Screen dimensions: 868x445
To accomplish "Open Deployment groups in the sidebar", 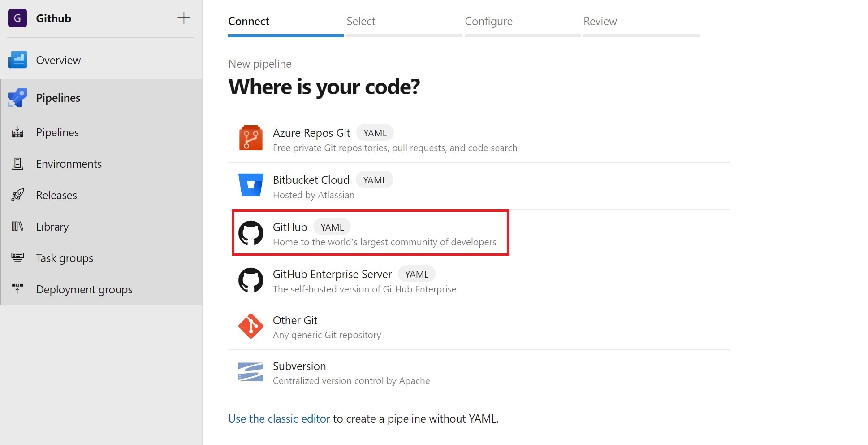I will (x=101, y=289).
